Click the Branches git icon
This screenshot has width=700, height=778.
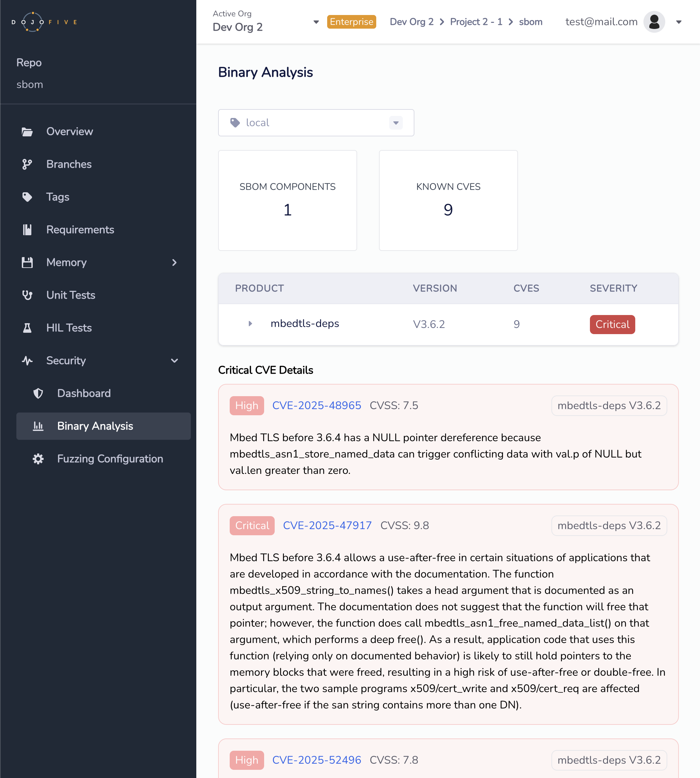click(x=27, y=164)
